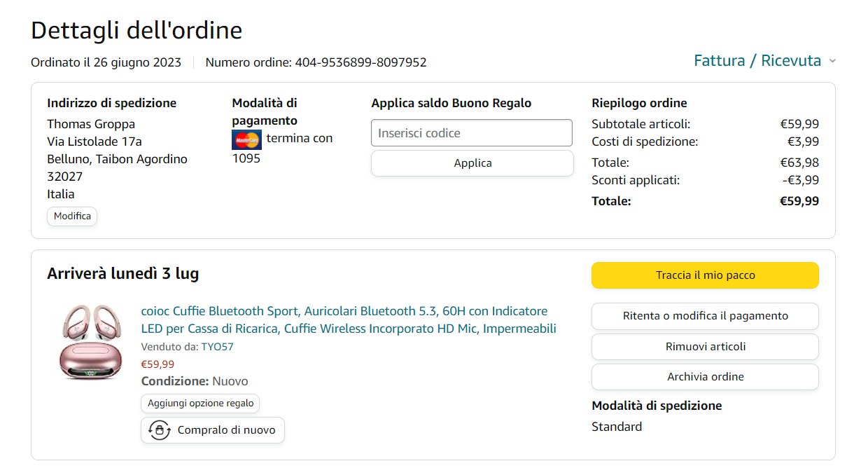
Task: Click Modifica under the shipping address
Action: point(72,216)
